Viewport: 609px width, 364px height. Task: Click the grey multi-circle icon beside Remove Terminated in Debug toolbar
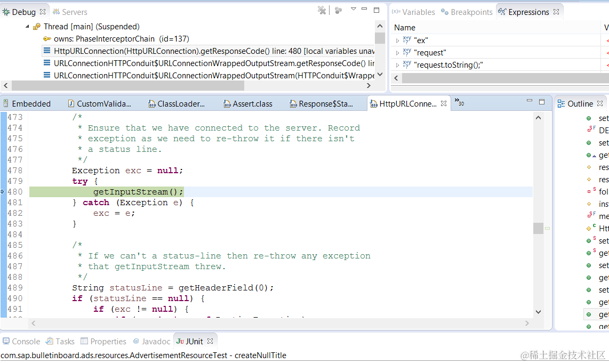point(338,11)
